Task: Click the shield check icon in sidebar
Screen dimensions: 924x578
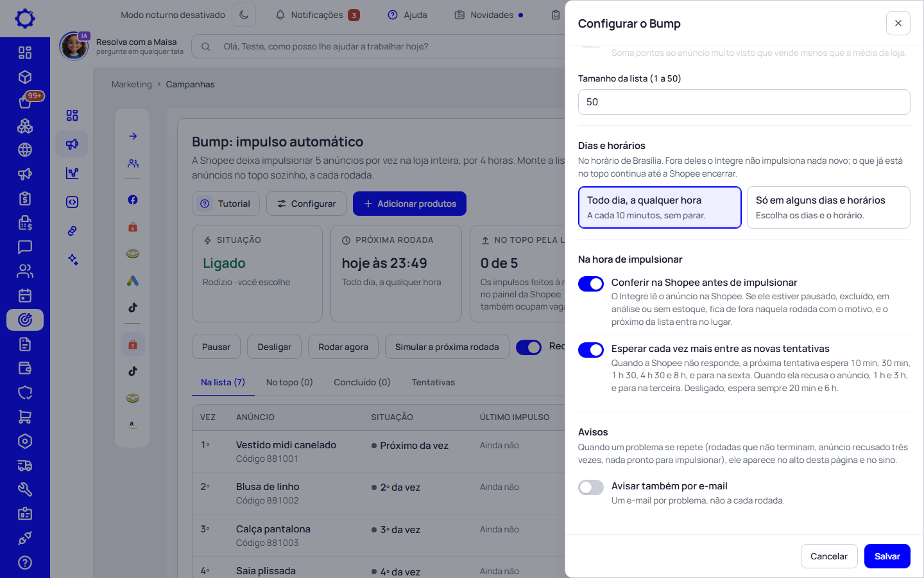Action: pyautogui.click(x=25, y=392)
